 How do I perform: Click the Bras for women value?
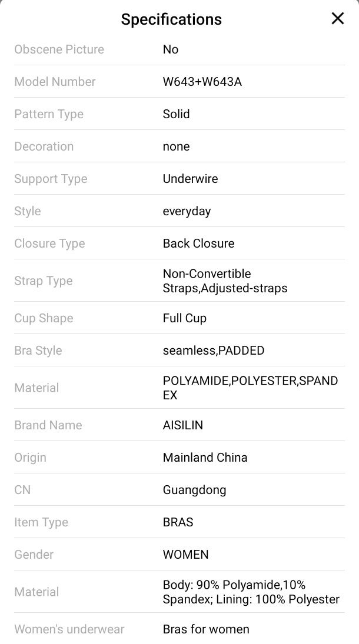coord(206,629)
